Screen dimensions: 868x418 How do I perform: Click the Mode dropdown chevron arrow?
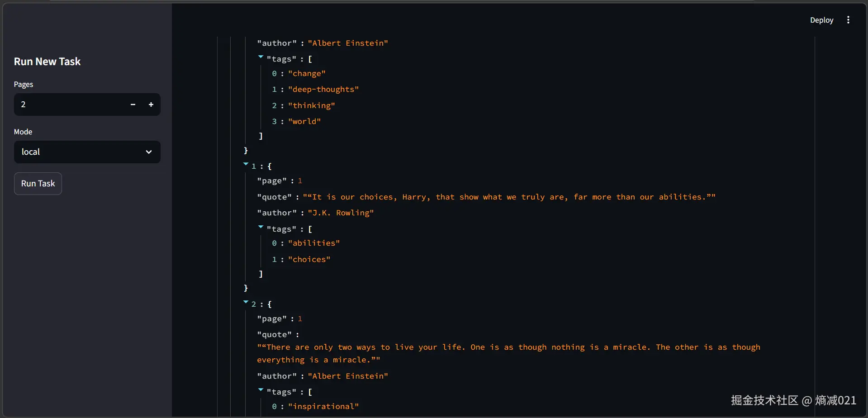coord(149,152)
